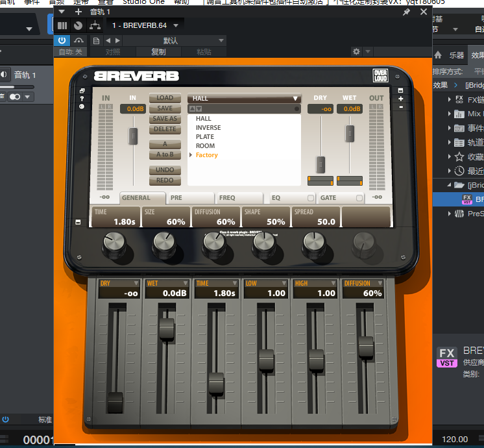Open the home icon in browser panel

(x=438, y=55)
